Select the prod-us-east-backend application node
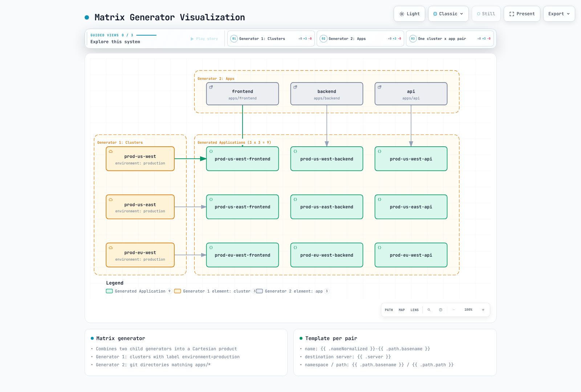This screenshot has height=392, width=581. [327, 207]
